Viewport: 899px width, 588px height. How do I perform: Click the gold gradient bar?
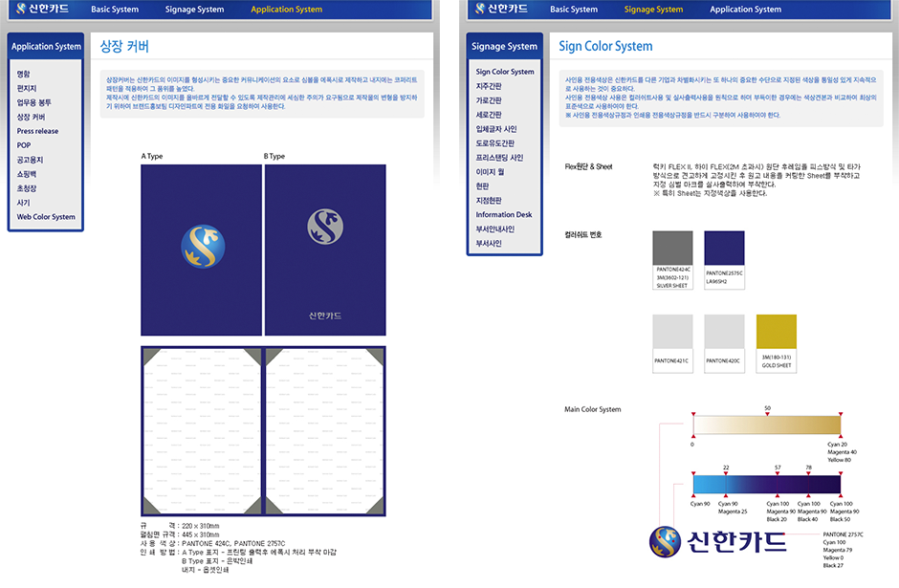pos(767,425)
